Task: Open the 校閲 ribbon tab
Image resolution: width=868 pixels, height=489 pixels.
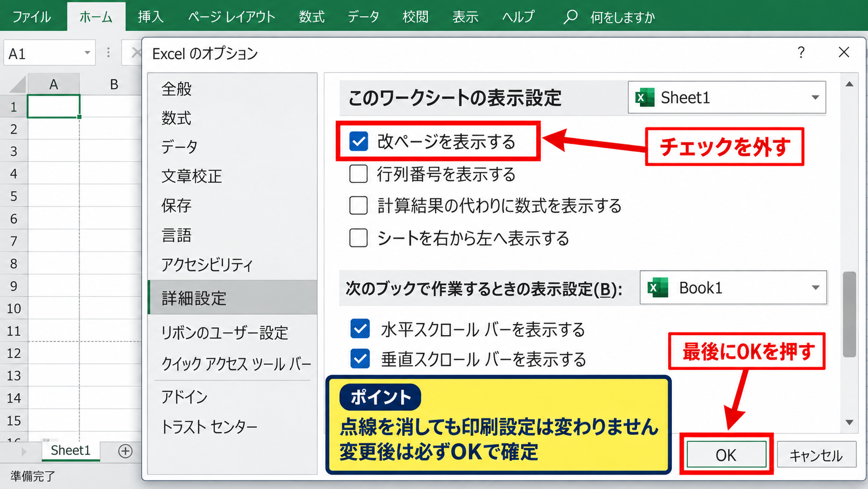Action: click(415, 17)
